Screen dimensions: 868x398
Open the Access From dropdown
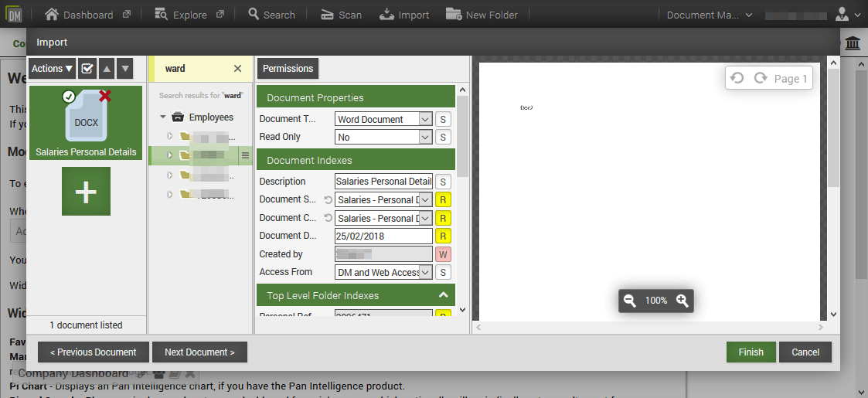point(383,272)
